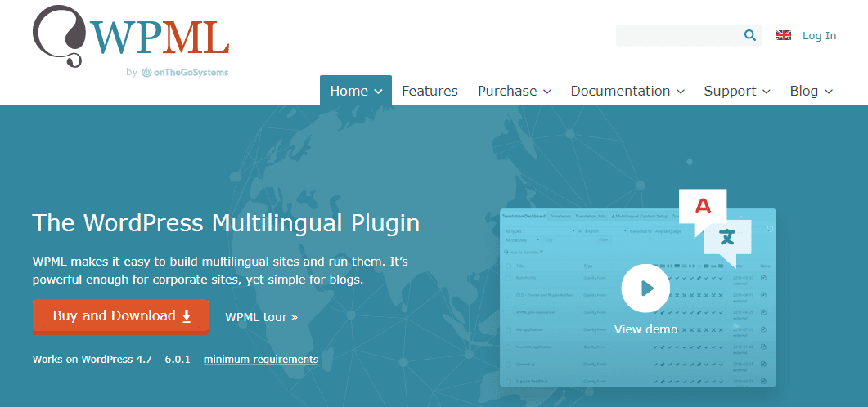Expand the Purchase dropdown chevron

[547, 92]
